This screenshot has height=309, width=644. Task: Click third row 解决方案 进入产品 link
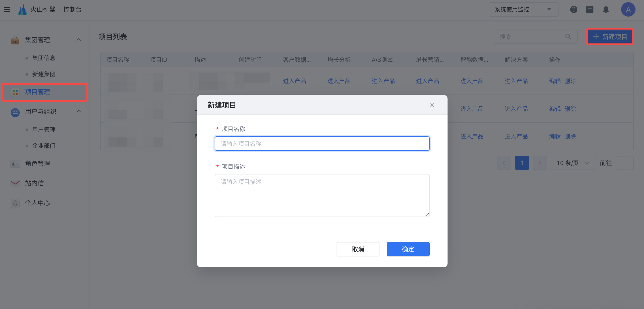pyautogui.click(x=516, y=136)
